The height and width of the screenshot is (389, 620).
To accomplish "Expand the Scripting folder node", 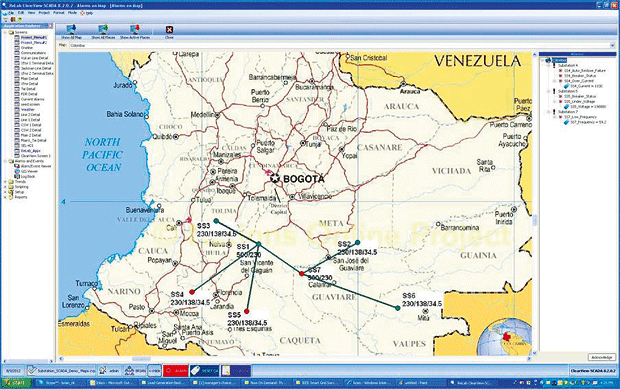I will pyautogui.click(x=5, y=187).
